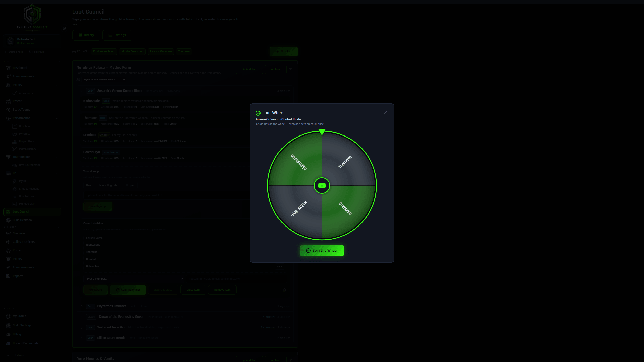
Task: Click the My Profile gear icon
Action: coord(8,316)
